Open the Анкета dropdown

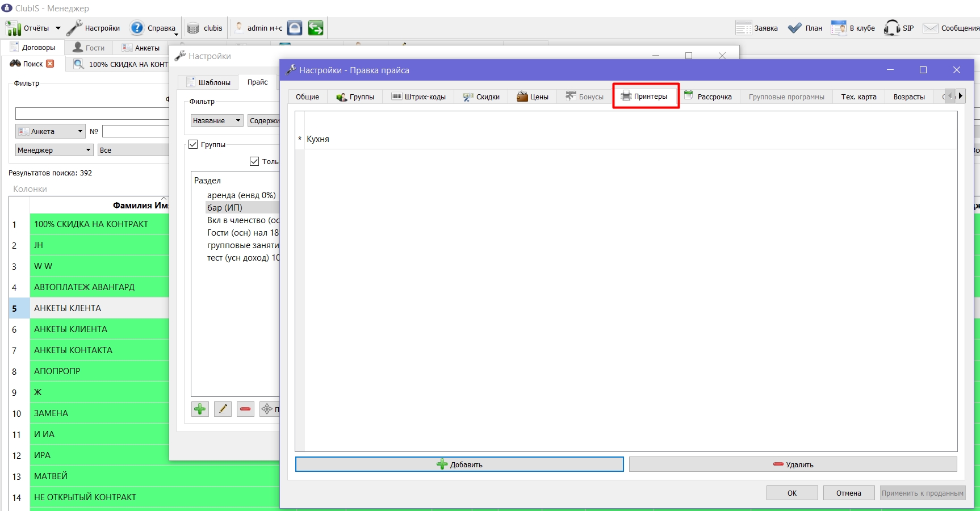coord(51,131)
